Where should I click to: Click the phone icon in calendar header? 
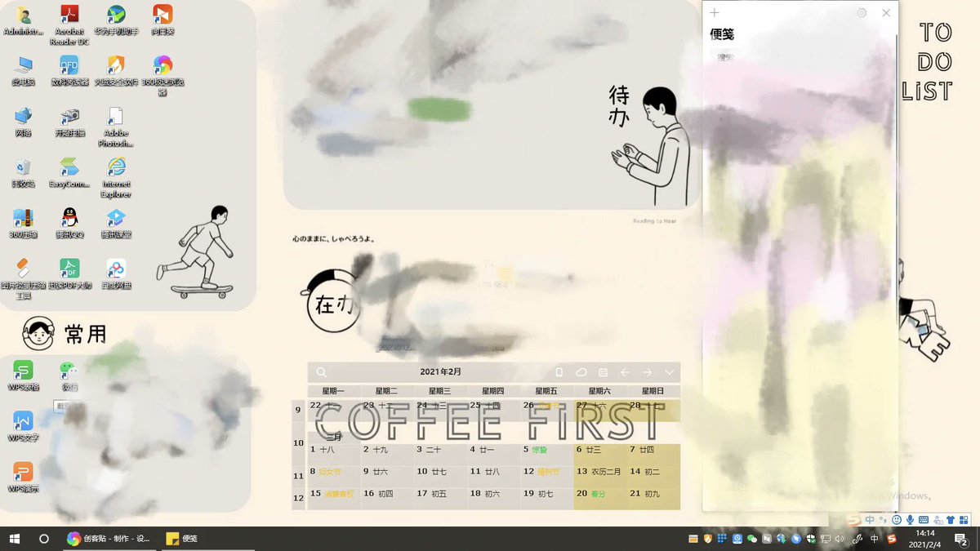[x=559, y=372]
